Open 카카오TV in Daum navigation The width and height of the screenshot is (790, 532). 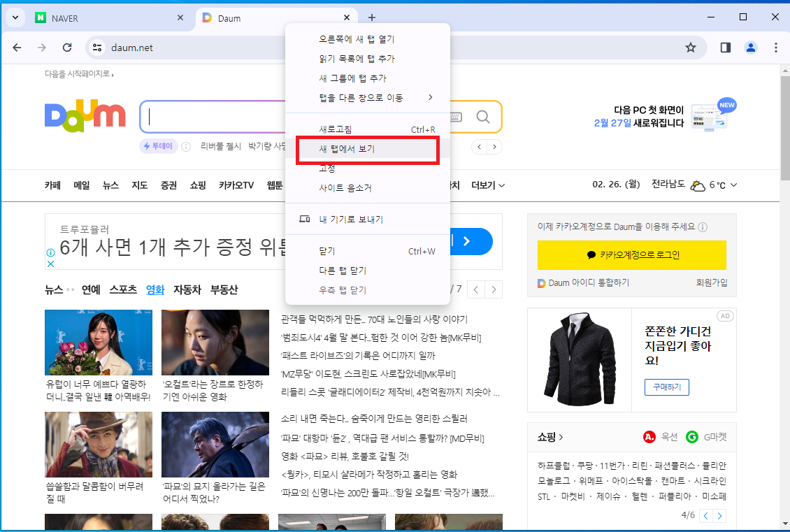pos(236,185)
